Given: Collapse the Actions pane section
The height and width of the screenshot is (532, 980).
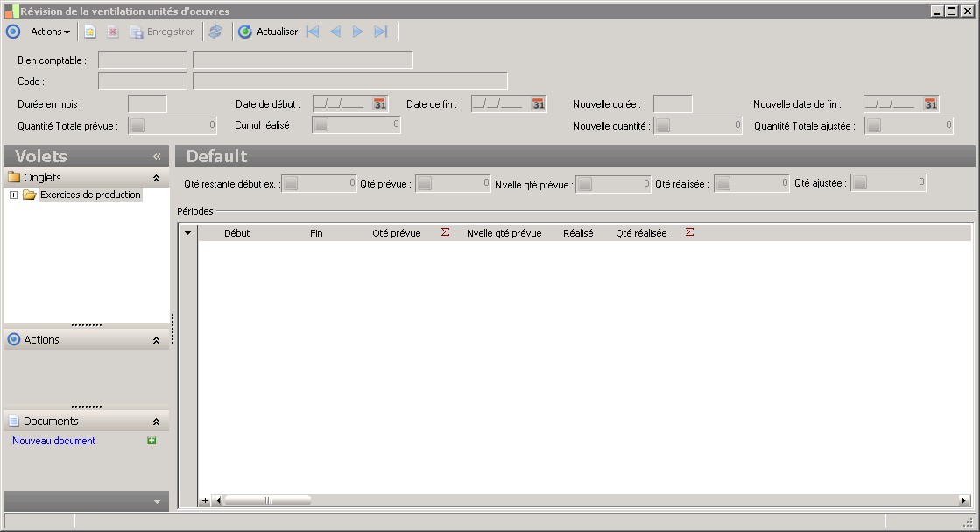Looking at the screenshot, I should click(x=156, y=340).
